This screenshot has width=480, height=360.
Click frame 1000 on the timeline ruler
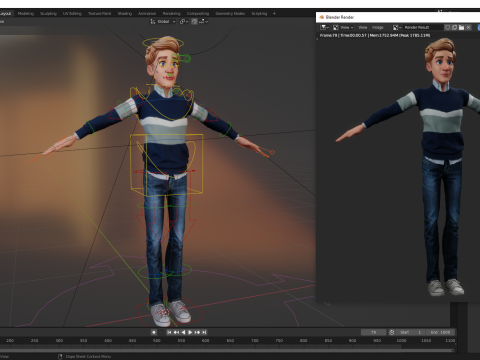click(x=401, y=341)
